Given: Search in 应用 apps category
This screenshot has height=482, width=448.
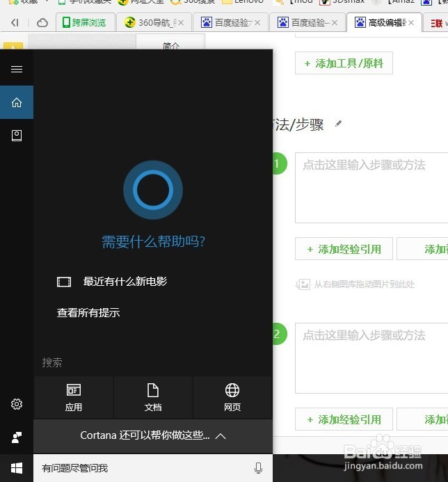Looking at the screenshot, I should tap(74, 397).
